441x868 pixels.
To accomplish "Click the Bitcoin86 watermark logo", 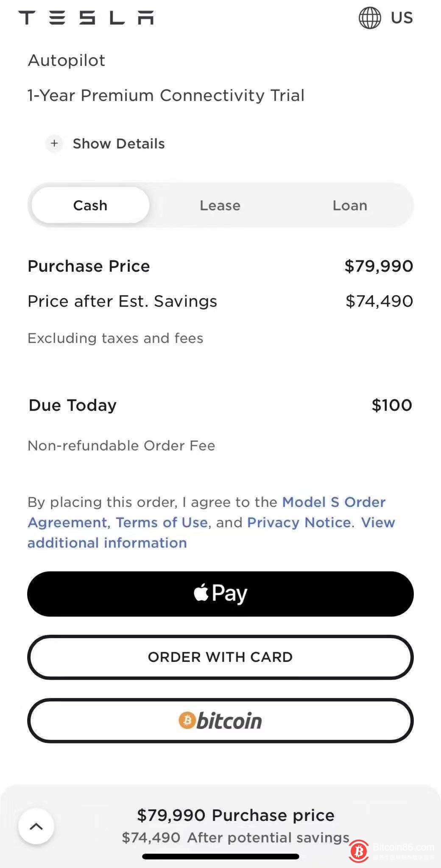I will [x=359, y=851].
